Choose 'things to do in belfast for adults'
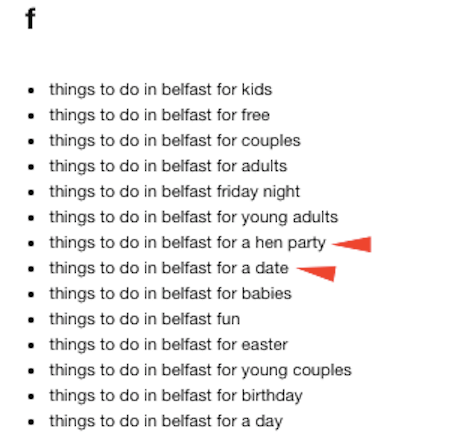The width and height of the screenshot is (458, 444). [x=168, y=166]
